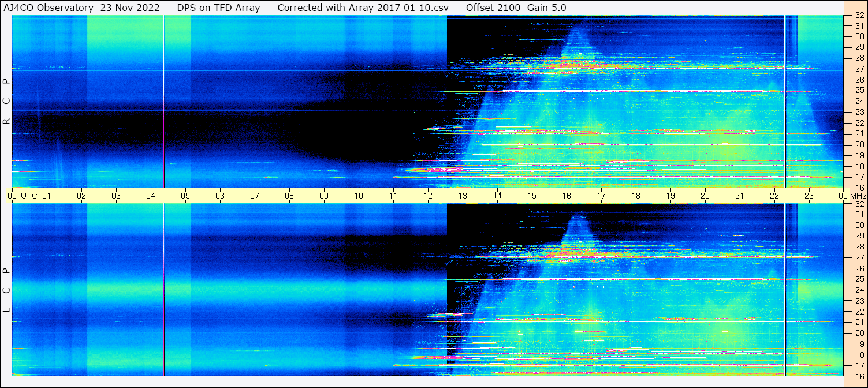The width and height of the screenshot is (868, 388).
Task: Click the 25 MHz label in LCP panel
Action: (859, 279)
